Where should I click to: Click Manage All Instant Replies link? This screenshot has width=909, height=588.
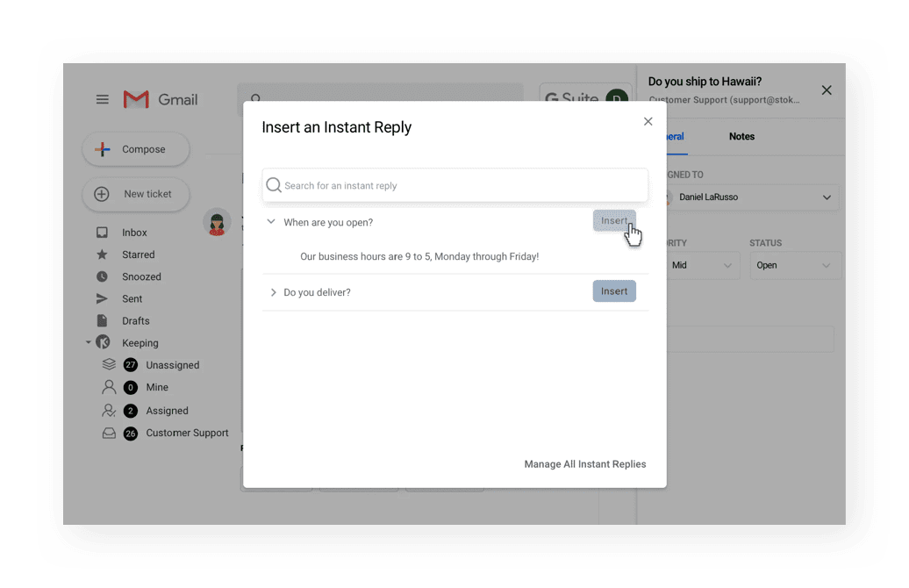(585, 464)
